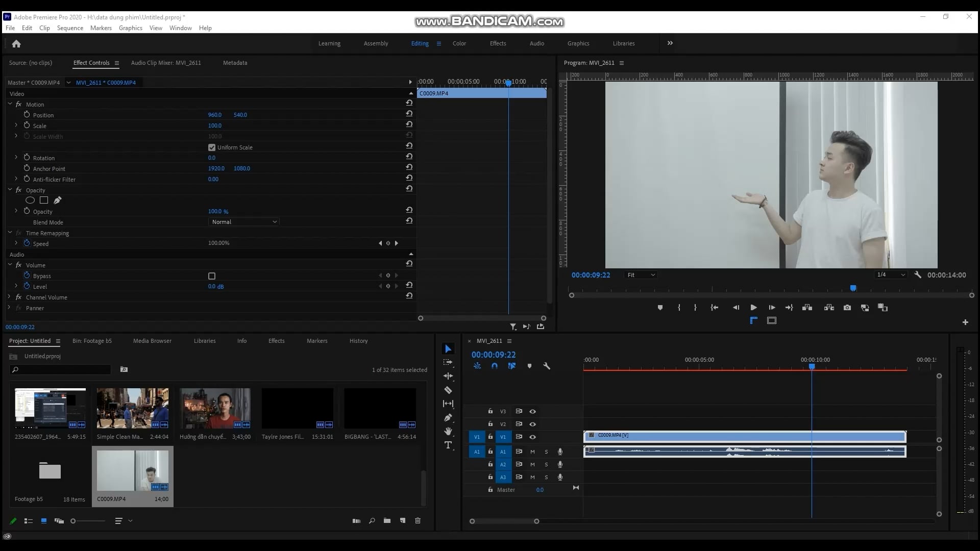Screen dimensions: 980x551
Task: Select the Track Select Forward tool
Action: (x=448, y=362)
